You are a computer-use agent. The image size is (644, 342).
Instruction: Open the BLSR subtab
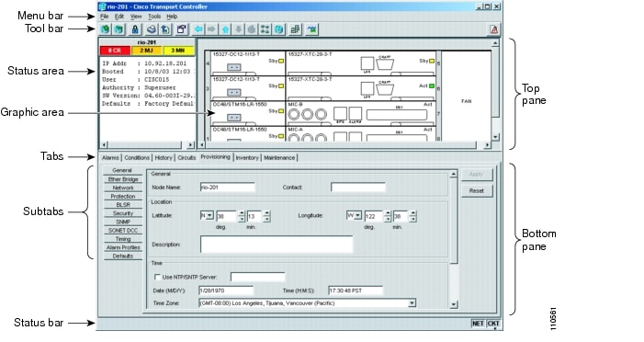click(x=123, y=205)
